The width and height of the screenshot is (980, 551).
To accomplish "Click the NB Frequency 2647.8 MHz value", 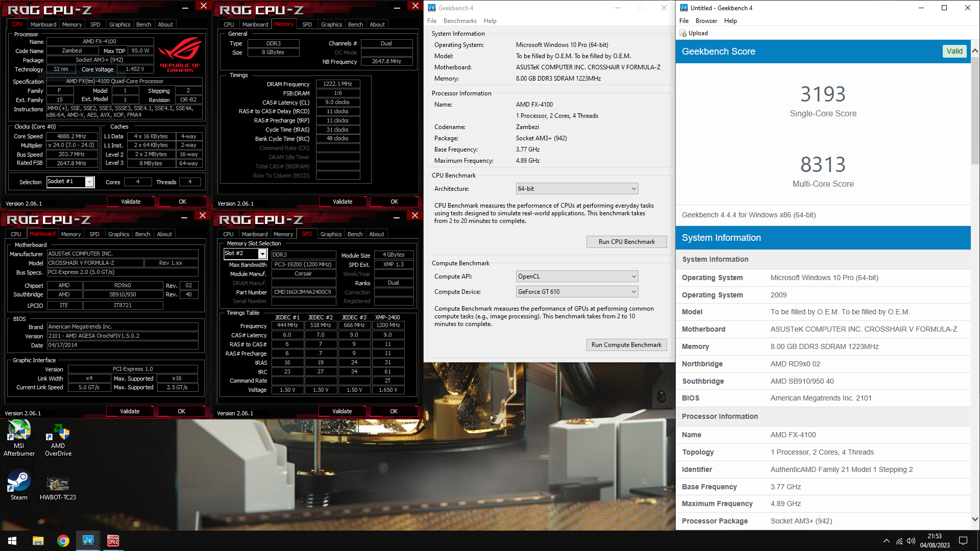I will point(386,61).
